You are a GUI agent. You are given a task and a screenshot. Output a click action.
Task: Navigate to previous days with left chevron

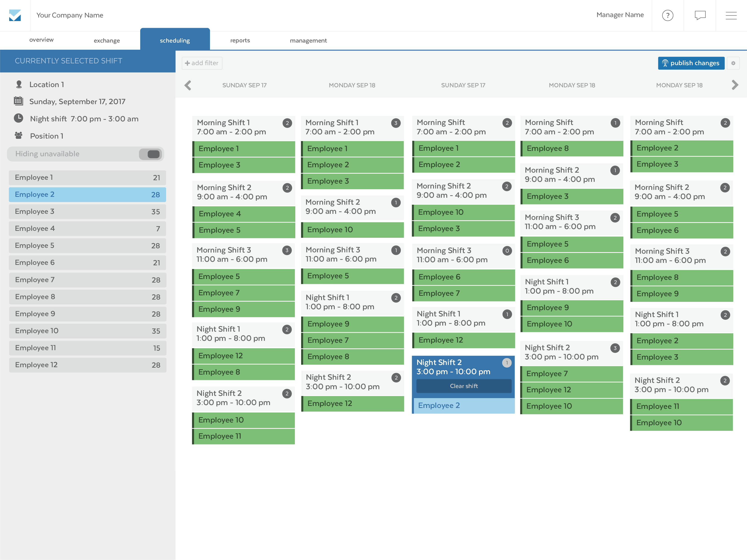point(188,85)
